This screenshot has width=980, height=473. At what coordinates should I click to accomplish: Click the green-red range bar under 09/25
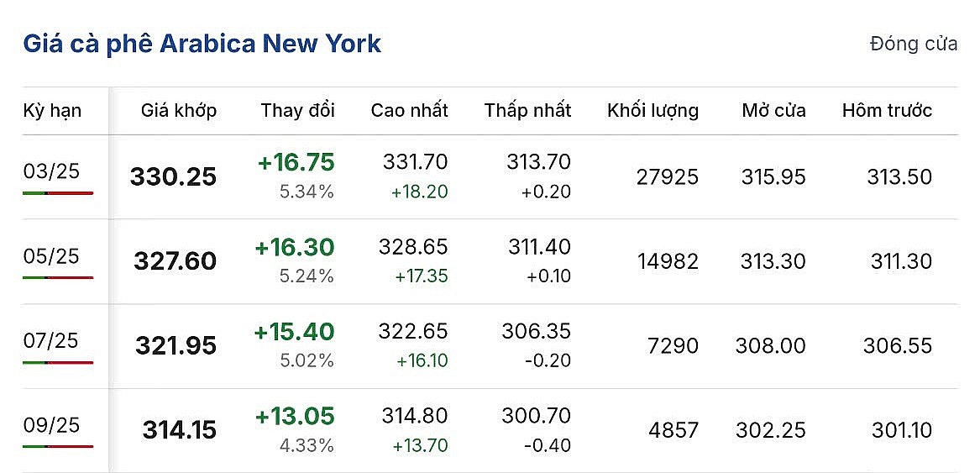58,446
